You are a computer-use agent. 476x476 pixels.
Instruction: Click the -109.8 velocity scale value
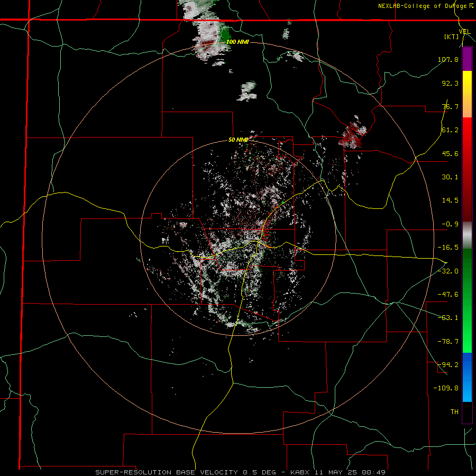[446, 388]
